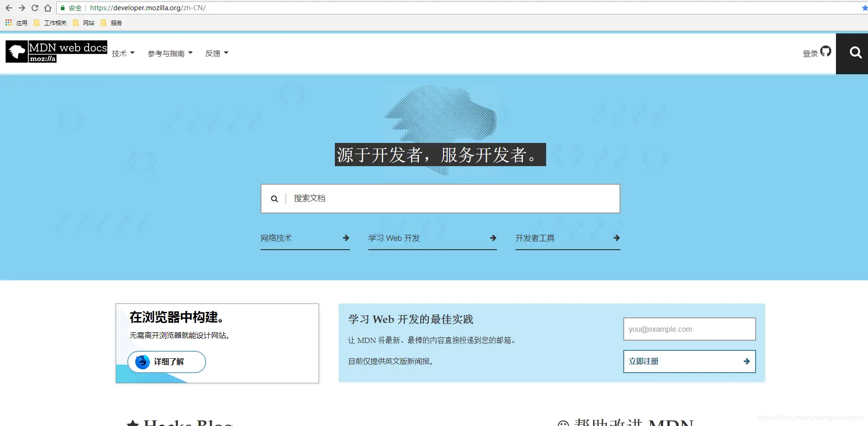
Task: Click the MDN web docs logo
Action: [56, 51]
